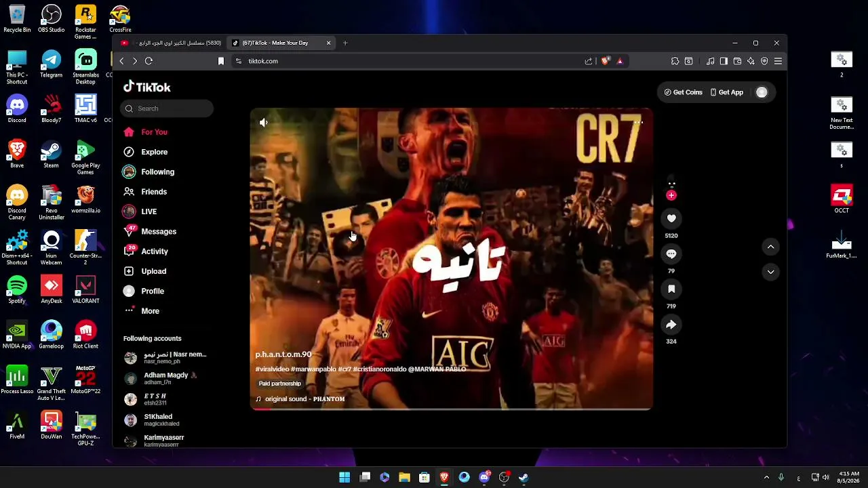
Task: Open Microsoft Store from the taskbar
Action: (x=424, y=477)
